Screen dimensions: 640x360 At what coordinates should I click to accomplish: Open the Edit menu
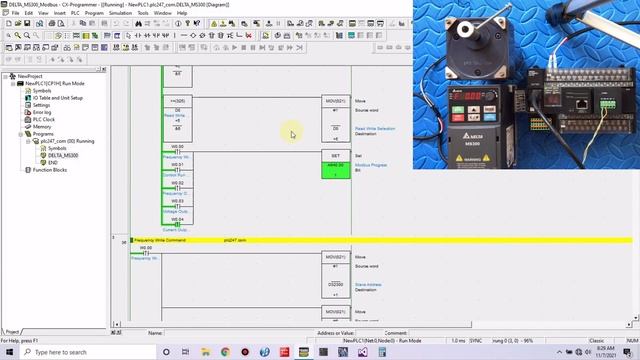coord(29,13)
